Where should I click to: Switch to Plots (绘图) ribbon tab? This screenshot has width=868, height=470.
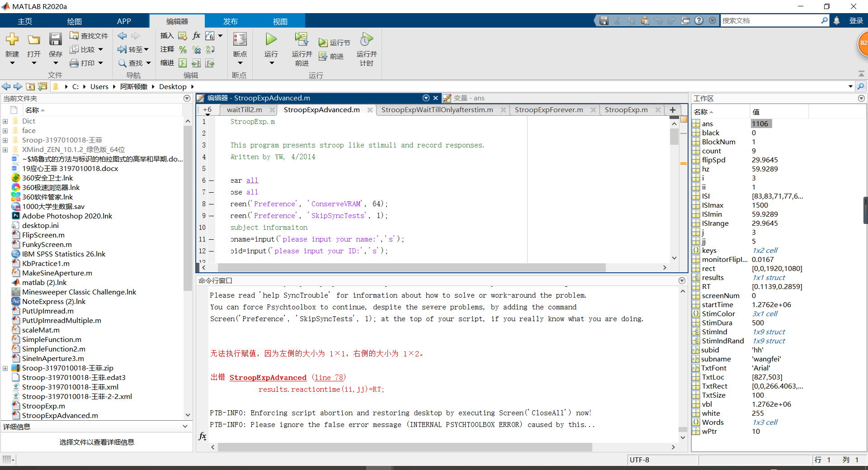74,21
